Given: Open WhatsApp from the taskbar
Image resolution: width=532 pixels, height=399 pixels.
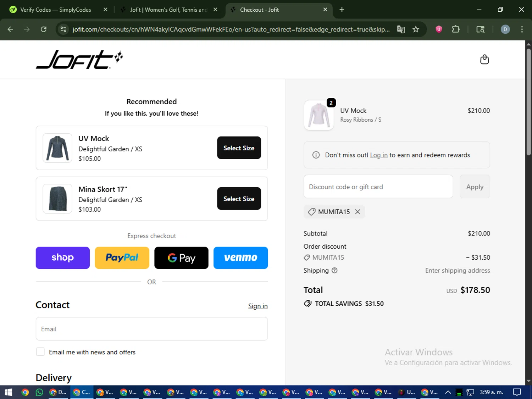Looking at the screenshot, I should pyautogui.click(x=39, y=392).
